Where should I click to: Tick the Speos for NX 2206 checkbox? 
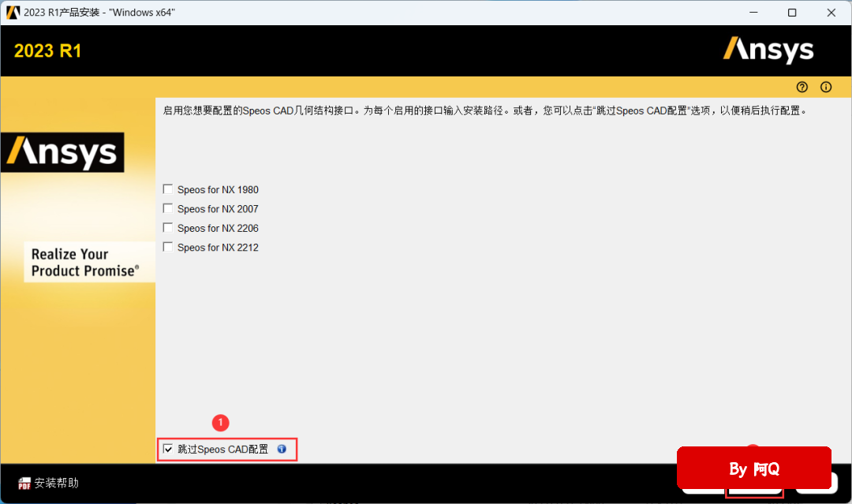[167, 228]
